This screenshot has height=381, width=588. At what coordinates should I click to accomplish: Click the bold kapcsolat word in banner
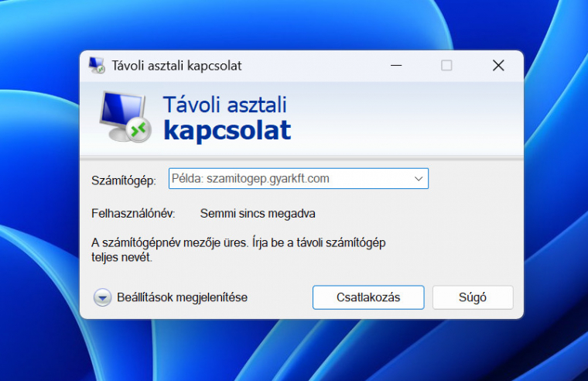(x=227, y=130)
